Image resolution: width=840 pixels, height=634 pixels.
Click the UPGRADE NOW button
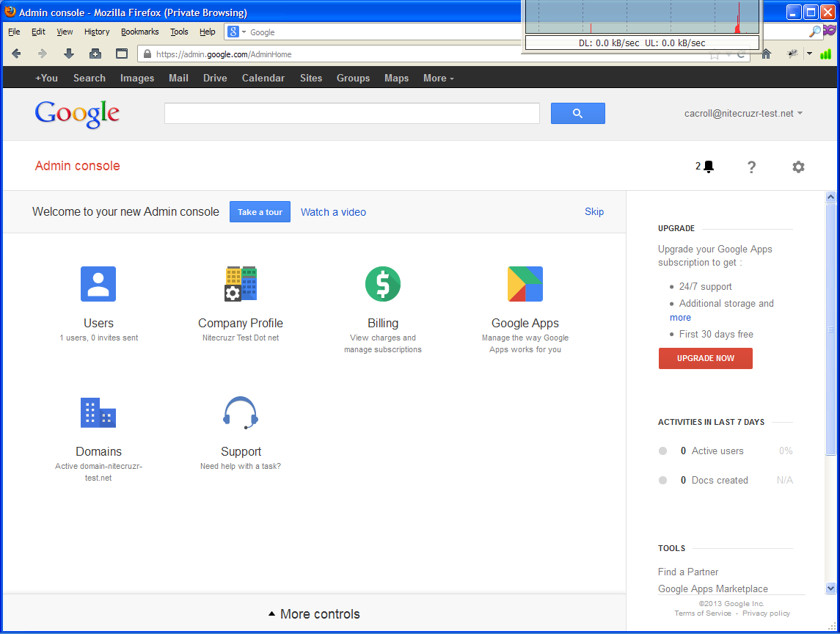(706, 358)
